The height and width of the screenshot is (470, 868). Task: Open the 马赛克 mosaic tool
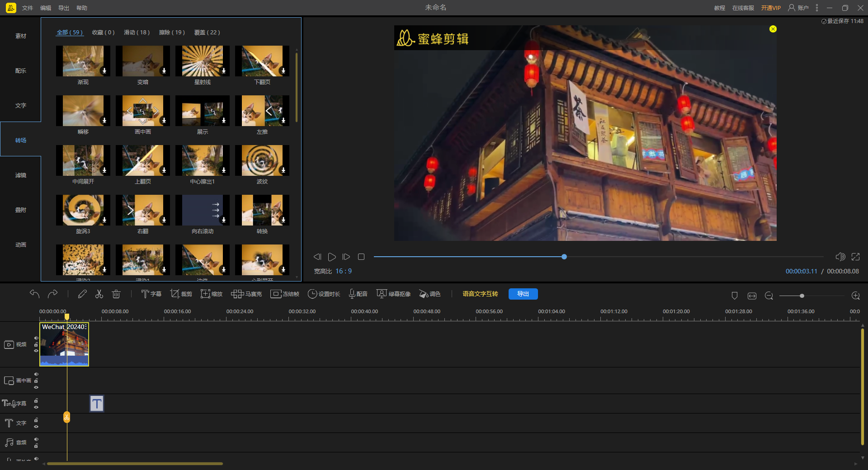tap(246, 294)
